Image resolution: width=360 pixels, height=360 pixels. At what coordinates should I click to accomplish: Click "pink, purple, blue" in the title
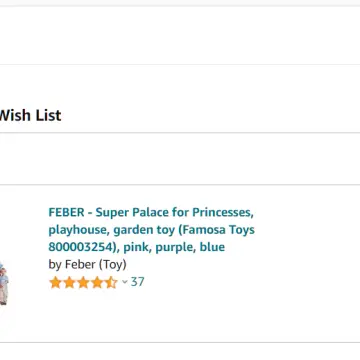[174, 247]
